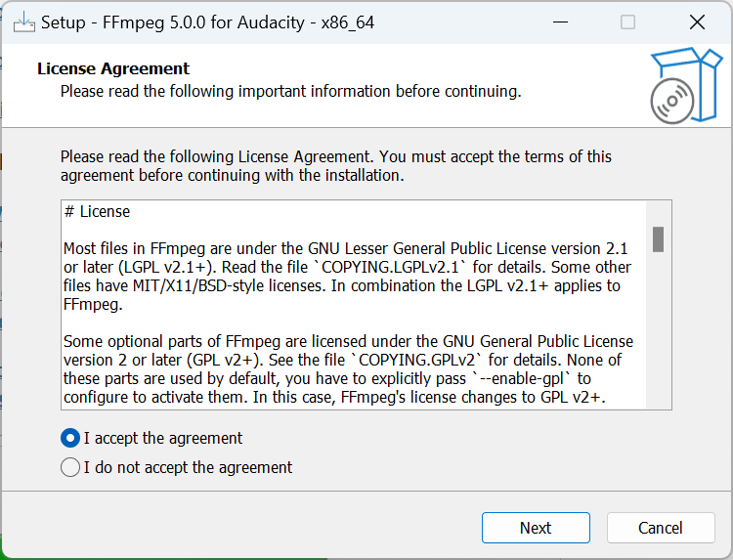Screen dimensions: 733x560
Task: Click the "# License" line in text box
Action: (x=97, y=211)
